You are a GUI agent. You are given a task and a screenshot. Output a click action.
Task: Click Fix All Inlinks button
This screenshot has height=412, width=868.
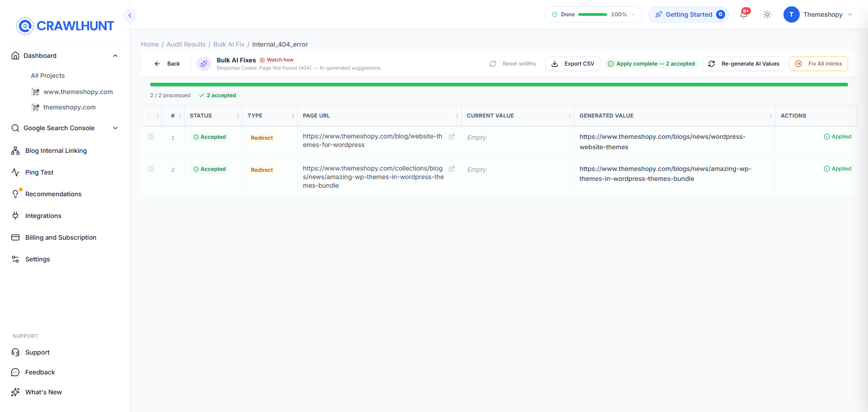818,64
